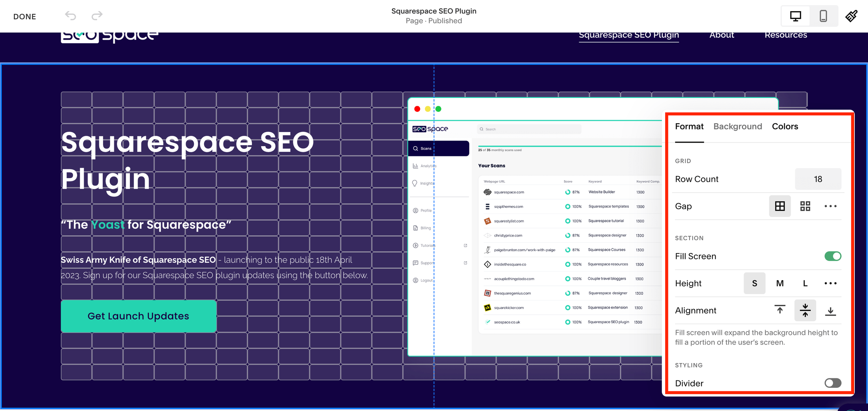Switch to desktop view icon
This screenshot has width=868, height=411.
[x=795, y=16]
